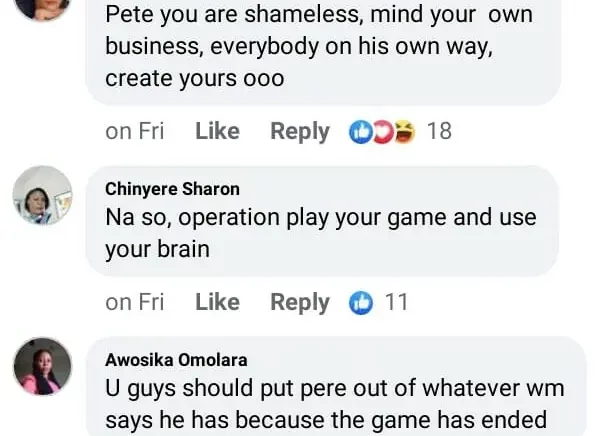Like Chinyere Sharon's comment
The width and height of the screenshot is (600, 436).
pos(217,302)
